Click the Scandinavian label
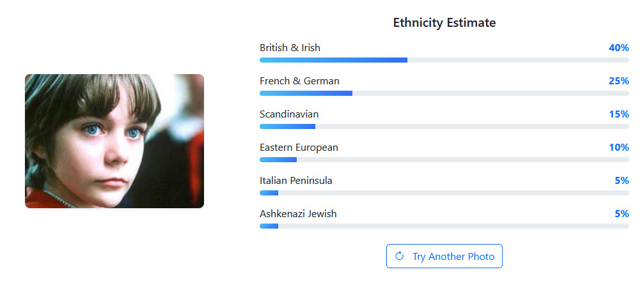644x281 pixels. click(x=289, y=114)
